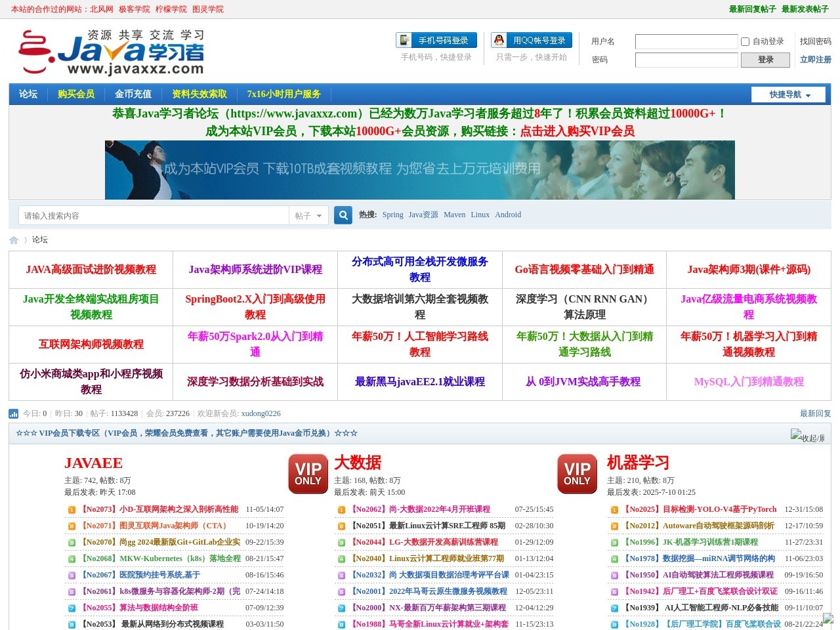The image size is (840, 630).
Task: Click rank icon beside No2000 thread
Action: point(341,608)
